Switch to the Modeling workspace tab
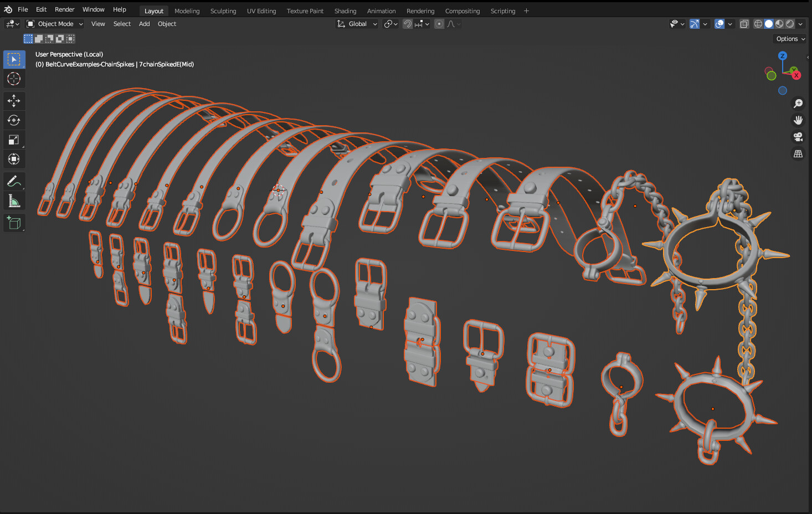Screen dimensions: 812x514 tap(187, 11)
